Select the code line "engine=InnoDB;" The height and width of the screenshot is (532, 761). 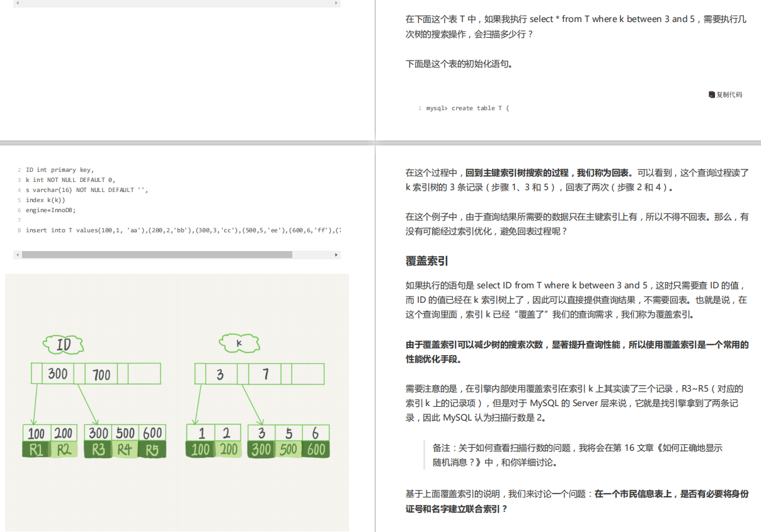coord(50,210)
